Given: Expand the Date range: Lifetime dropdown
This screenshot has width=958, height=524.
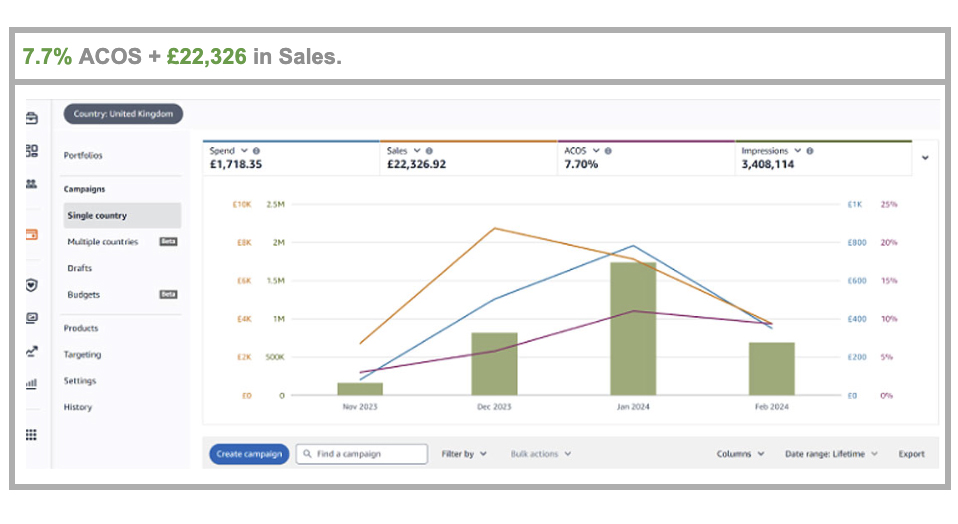Looking at the screenshot, I should 831,454.
